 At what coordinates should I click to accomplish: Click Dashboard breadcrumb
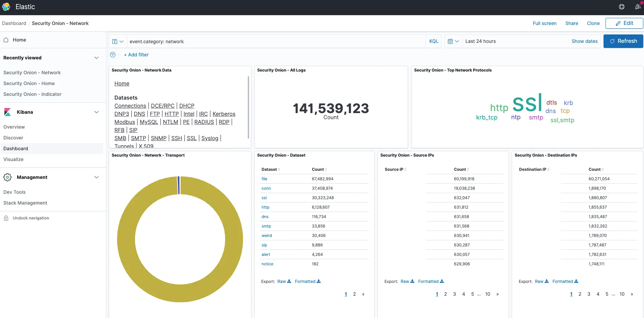14,23
